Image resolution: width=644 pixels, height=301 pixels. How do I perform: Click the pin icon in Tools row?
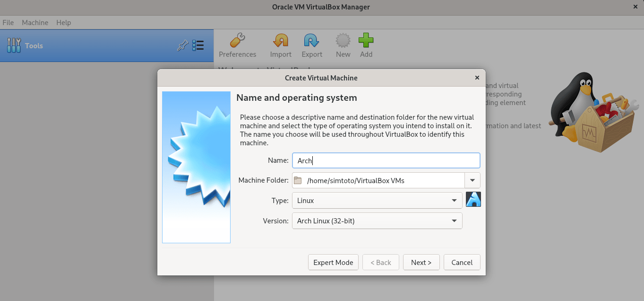tap(182, 45)
